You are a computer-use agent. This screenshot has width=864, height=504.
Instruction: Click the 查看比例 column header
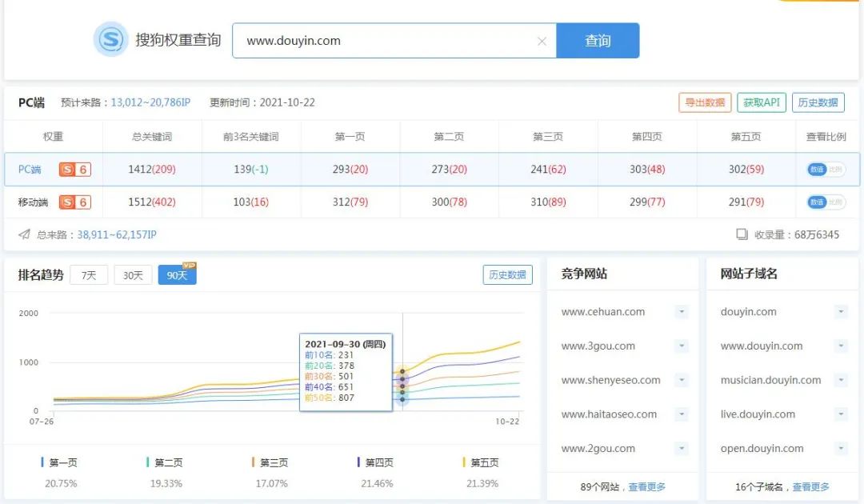coord(826,137)
